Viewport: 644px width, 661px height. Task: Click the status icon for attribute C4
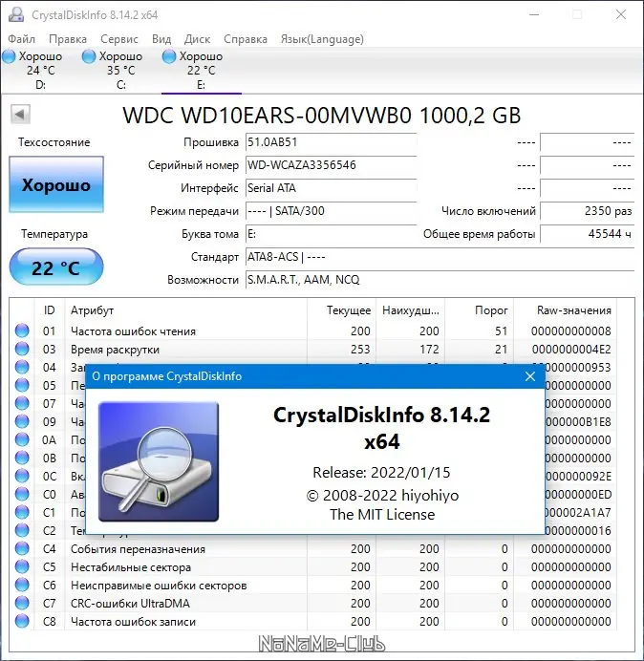pyautogui.click(x=22, y=548)
